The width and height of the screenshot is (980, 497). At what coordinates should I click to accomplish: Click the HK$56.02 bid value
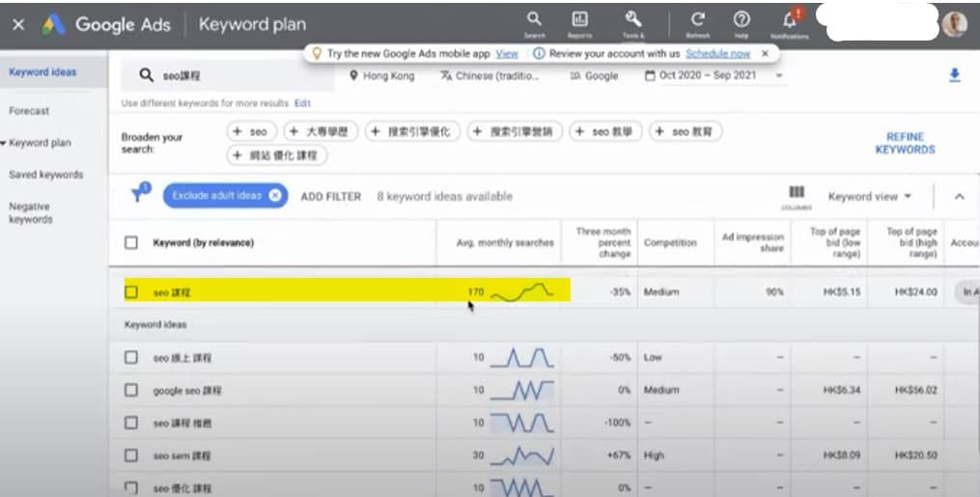tap(915, 390)
